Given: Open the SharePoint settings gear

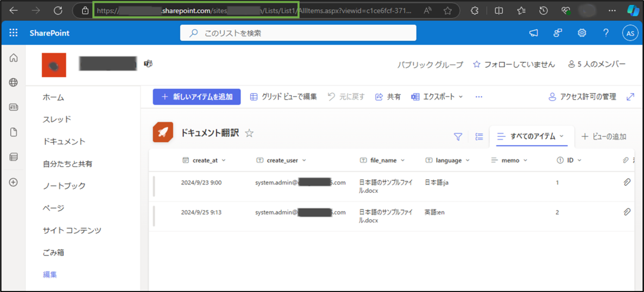Looking at the screenshot, I should coord(582,33).
